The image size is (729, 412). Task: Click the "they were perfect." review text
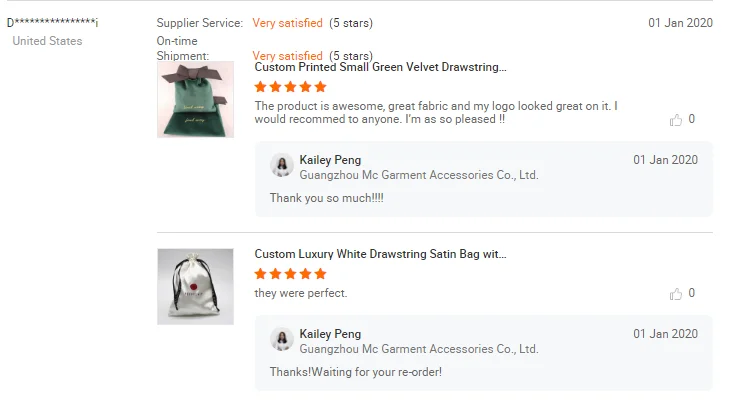[301, 293]
